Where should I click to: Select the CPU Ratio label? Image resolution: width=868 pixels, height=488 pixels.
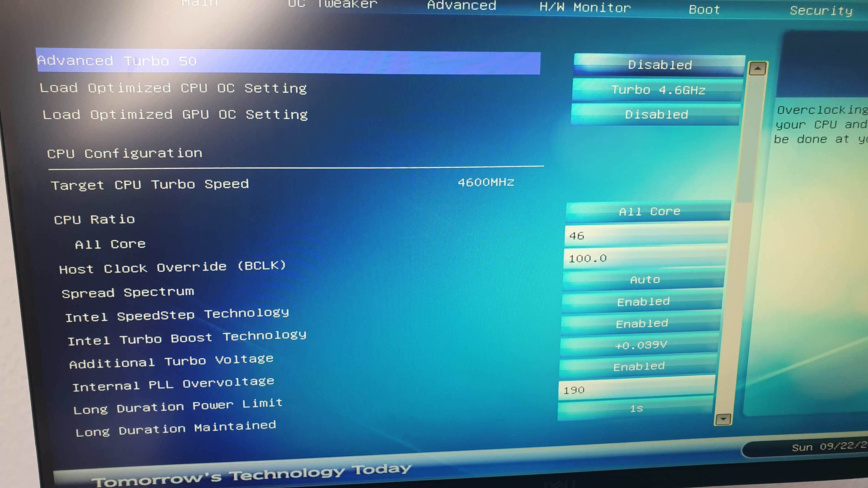coord(94,220)
